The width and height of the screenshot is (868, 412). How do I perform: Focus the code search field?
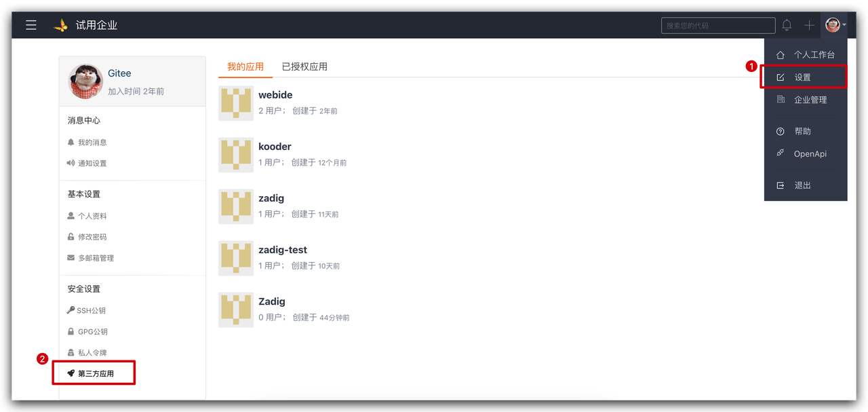click(718, 26)
